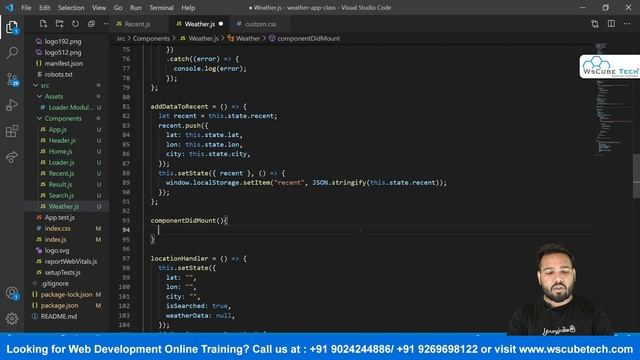Viewport: 640px width, 360px height.
Task: Open explorer toolbar more actions ellipsis
Action: coord(106,24)
